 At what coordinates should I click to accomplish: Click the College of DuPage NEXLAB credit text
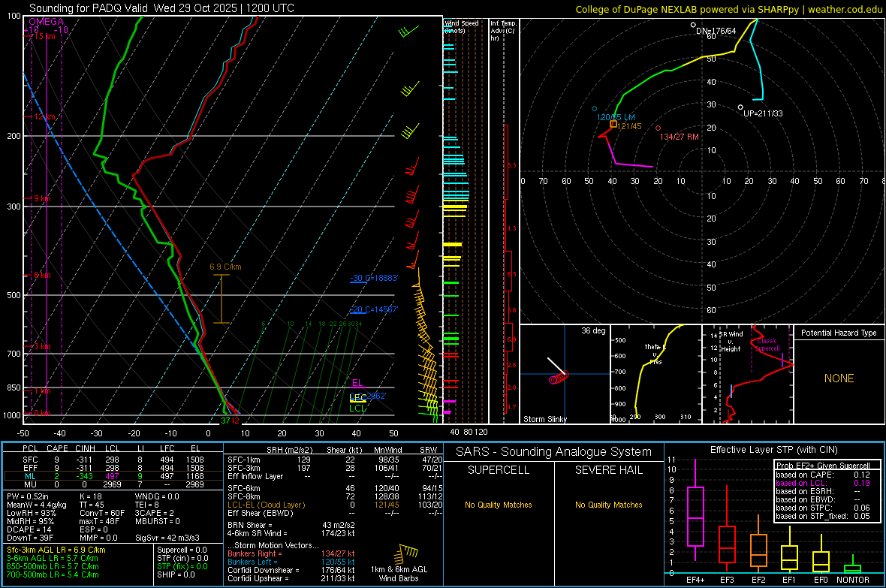coord(729,9)
